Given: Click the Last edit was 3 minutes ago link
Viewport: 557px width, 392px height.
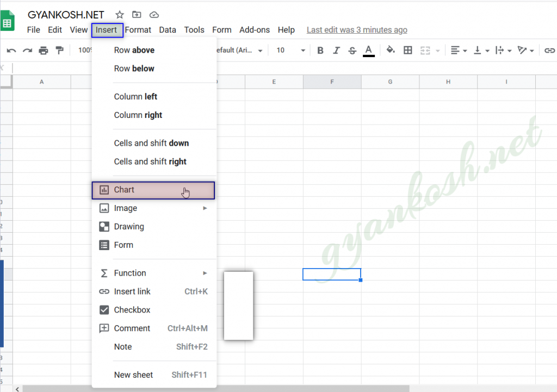Looking at the screenshot, I should 357,30.
